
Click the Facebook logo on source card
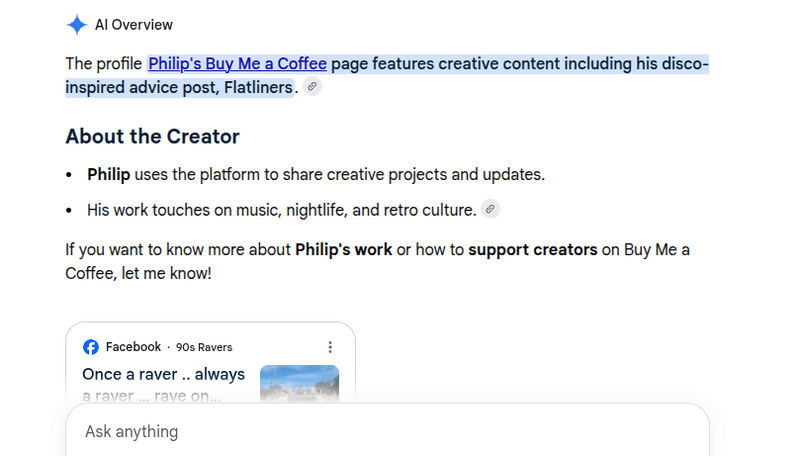(91, 347)
